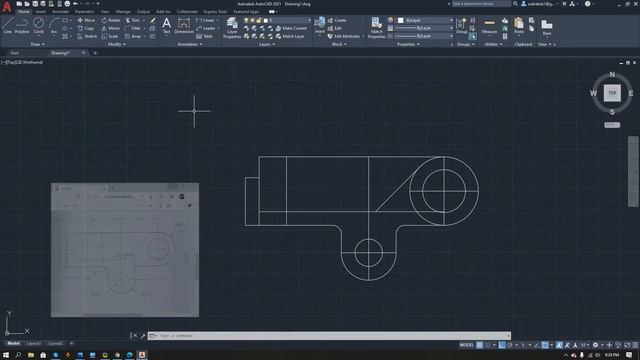Click Windows taskbar search icon
The image size is (640, 360).
(18, 355)
